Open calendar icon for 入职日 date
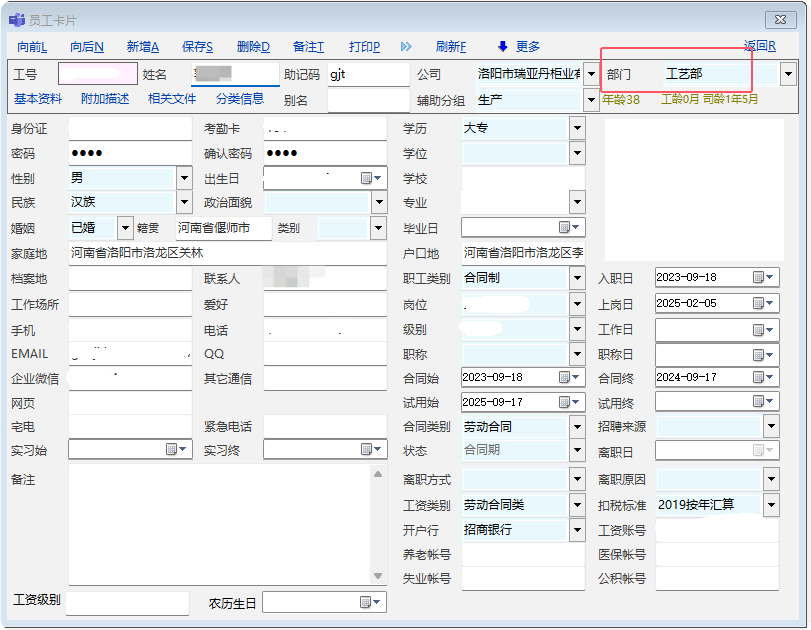The image size is (811, 630). pyautogui.click(x=758, y=277)
